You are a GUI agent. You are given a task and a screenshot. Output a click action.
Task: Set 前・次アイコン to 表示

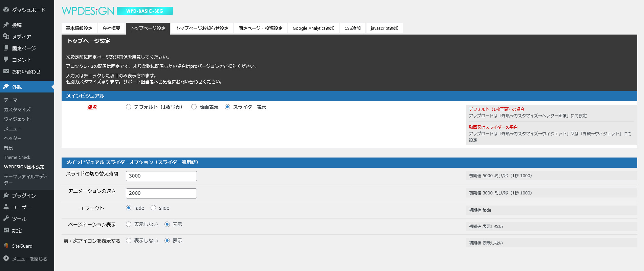point(167,241)
